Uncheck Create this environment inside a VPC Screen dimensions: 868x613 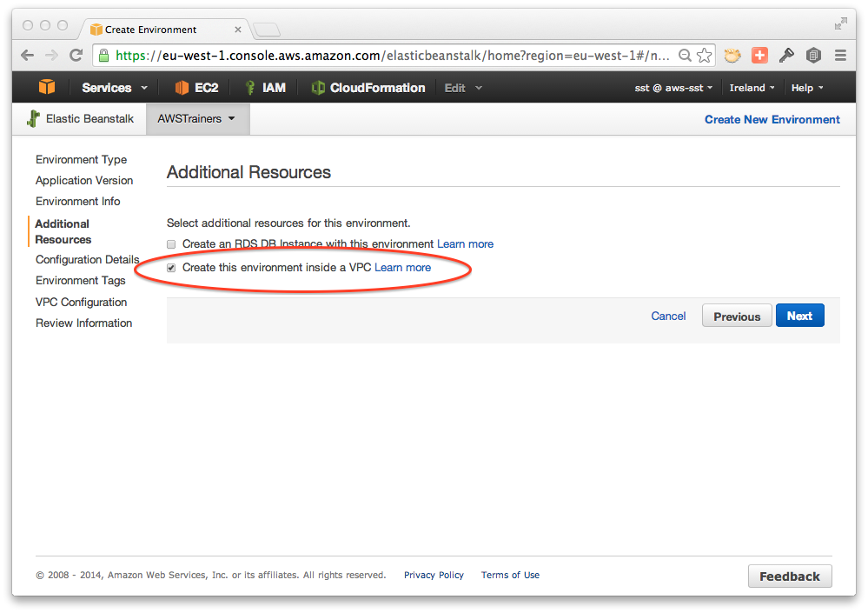click(171, 268)
